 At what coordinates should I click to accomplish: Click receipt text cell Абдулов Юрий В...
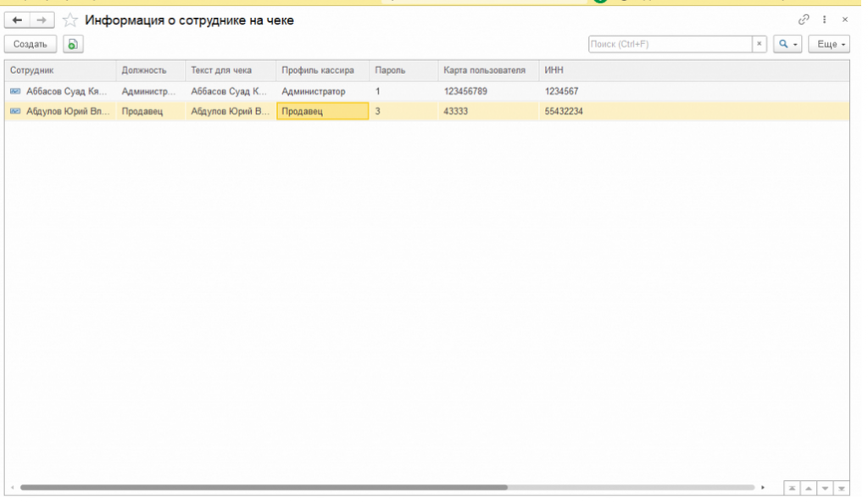pyautogui.click(x=230, y=111)
